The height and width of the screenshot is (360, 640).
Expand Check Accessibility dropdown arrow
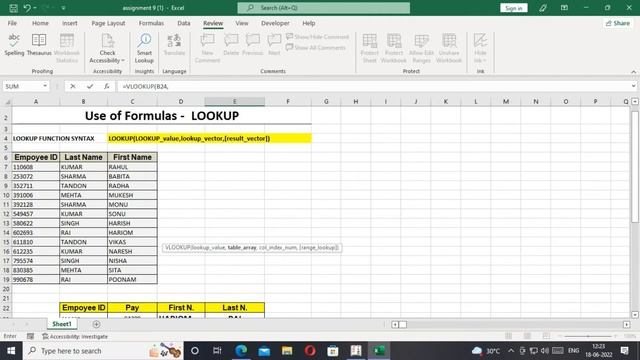tap(123, 60)
